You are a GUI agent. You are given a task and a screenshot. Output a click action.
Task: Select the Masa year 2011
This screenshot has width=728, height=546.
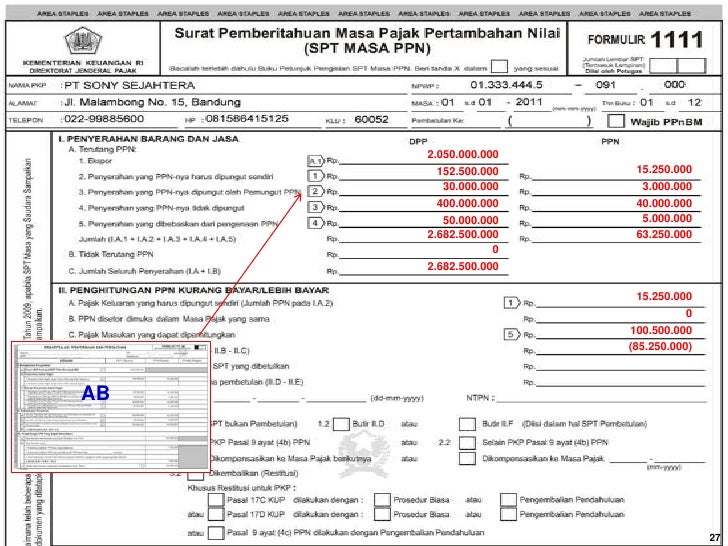[529, 102]
